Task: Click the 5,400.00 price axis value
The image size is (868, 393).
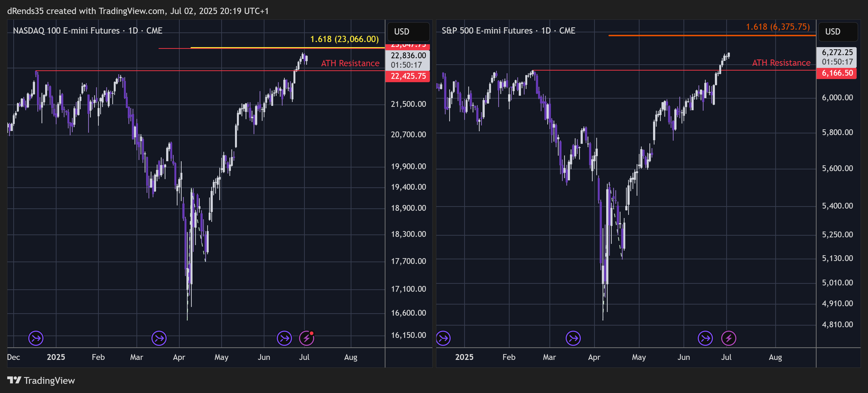Action: (x=837, y=206)
